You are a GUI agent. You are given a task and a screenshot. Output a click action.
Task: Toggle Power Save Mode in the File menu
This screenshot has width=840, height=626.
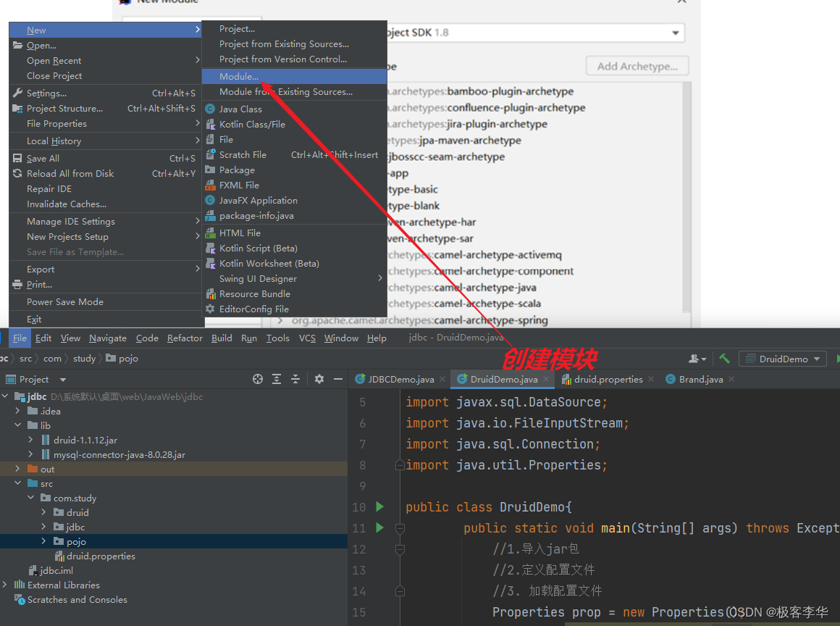[106, 301]
